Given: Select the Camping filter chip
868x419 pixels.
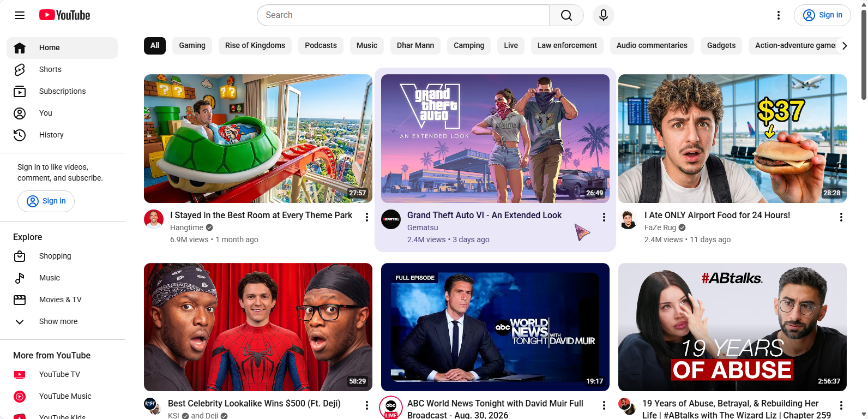Looking at the screenshot, I should (x=469, y=46).
